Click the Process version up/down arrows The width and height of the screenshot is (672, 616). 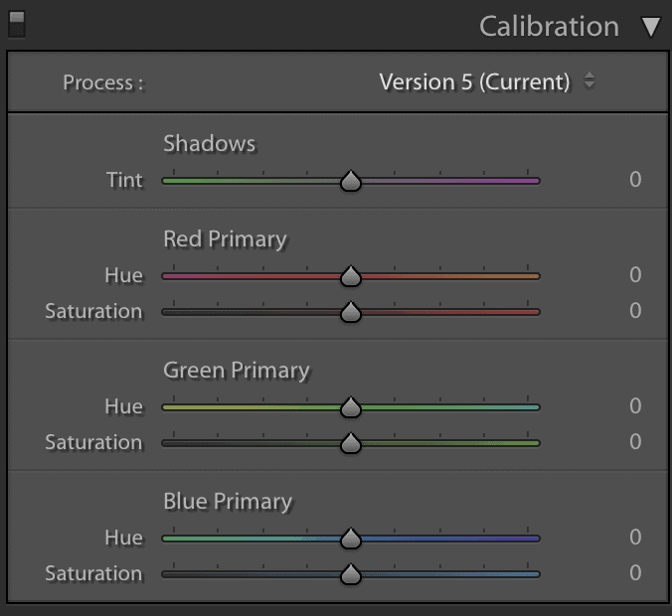pos(589,80)
